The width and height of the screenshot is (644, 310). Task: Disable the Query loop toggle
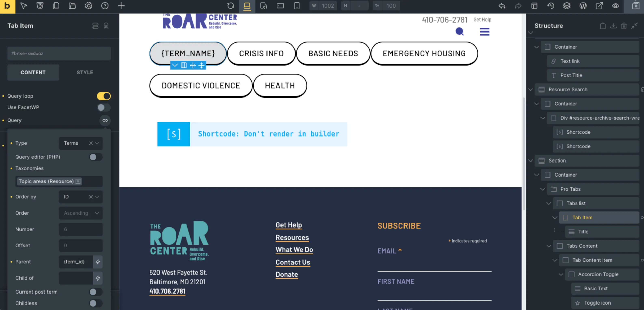click(x=104, y=96)
